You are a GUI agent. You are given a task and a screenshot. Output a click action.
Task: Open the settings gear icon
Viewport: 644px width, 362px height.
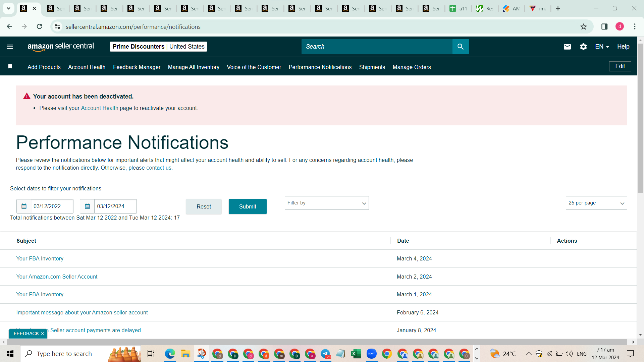pos(583,47)
